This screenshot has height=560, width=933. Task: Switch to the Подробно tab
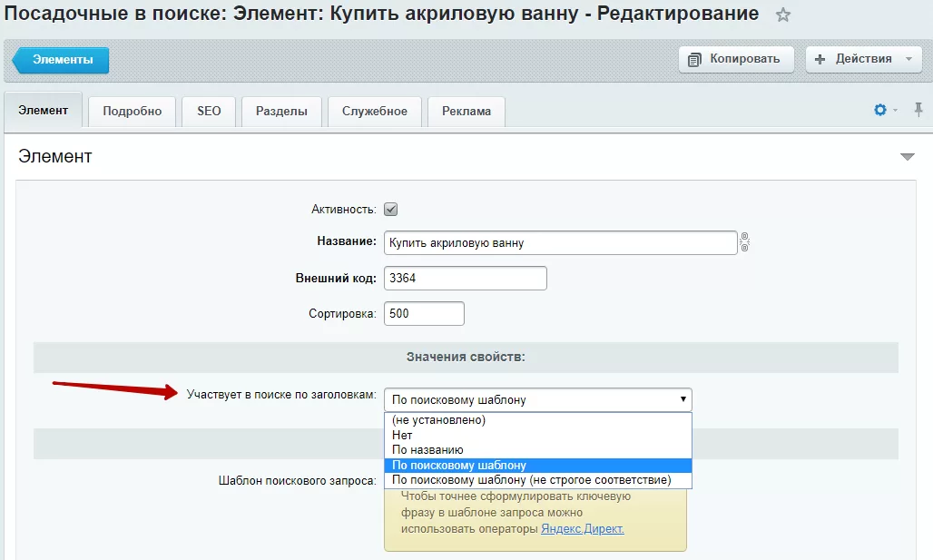tap(133, 112)
